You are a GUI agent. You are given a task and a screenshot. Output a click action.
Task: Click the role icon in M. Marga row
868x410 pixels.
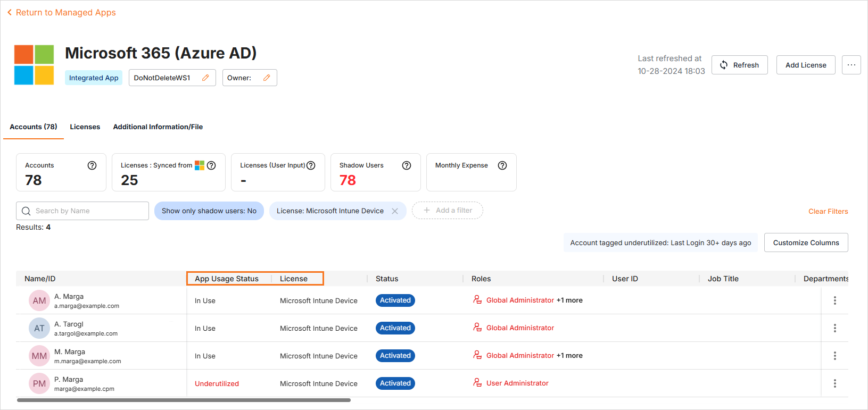[477, 355]
